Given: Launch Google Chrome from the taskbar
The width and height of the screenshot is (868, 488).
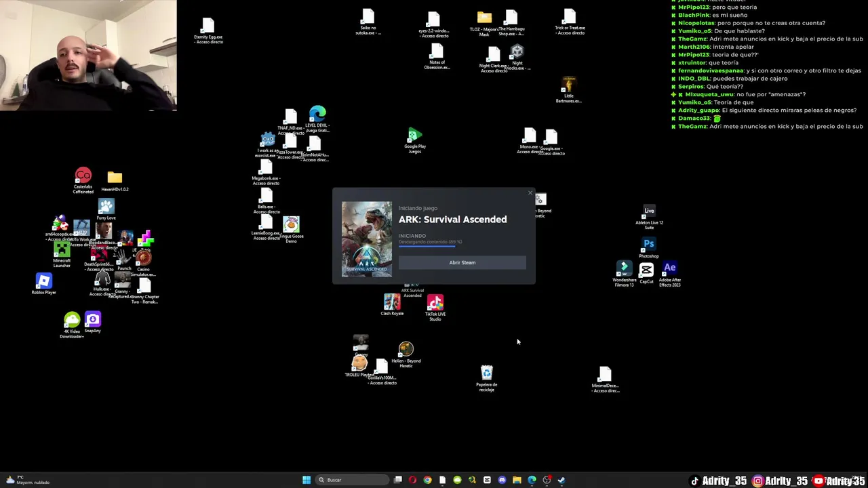Looking at the screenshot, I should click(x=427, y=480).
